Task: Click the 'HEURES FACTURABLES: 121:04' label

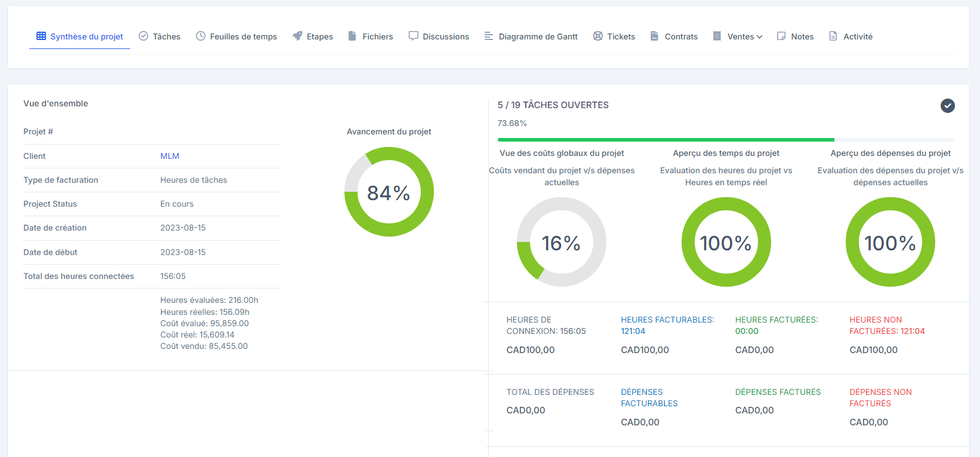Action: click(x=667, y=326)
